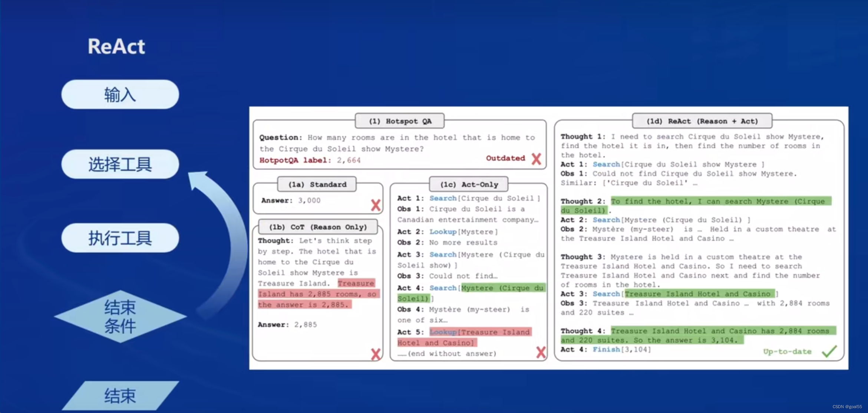This screenshot has width=868, height=413.
Task: Click the red highlighted Lookup action in Act 5
Action: (x=443, y=332)
